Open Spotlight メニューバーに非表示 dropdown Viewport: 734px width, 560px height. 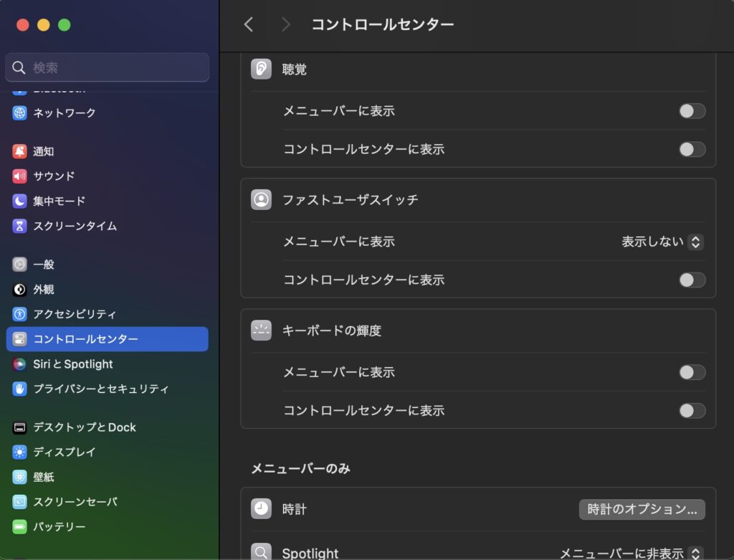click(630, 553)
